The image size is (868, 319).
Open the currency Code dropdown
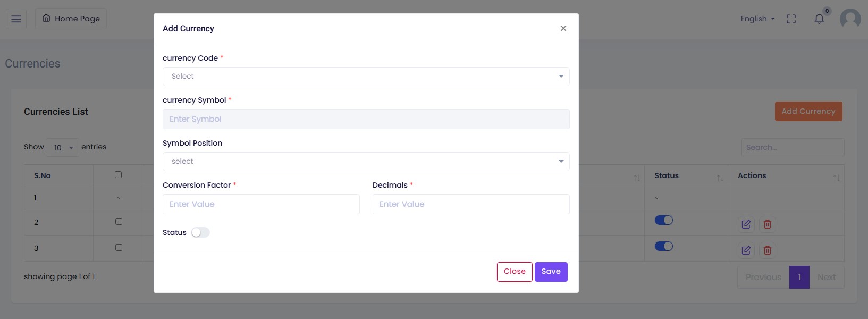coord(366,77)
